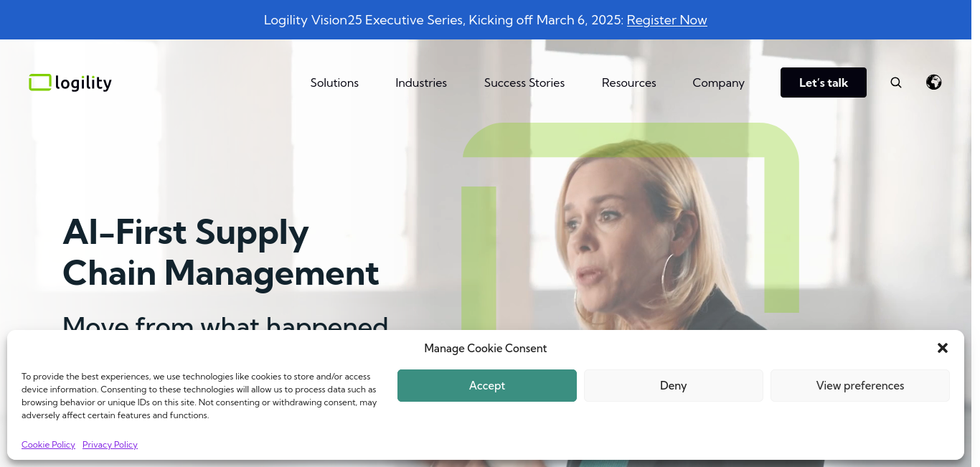Open the Solutions menu
The height and width of the screenshot is (467, 980).
coord(334,82)
